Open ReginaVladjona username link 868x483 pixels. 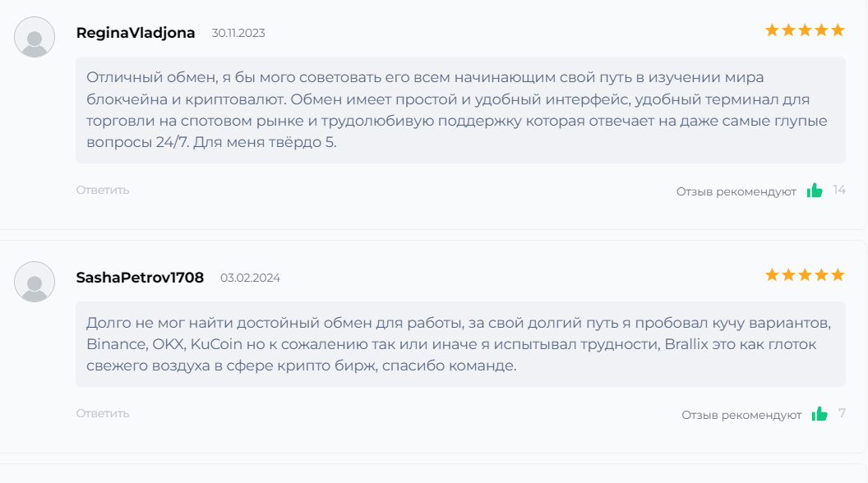(x=136, y=33)
